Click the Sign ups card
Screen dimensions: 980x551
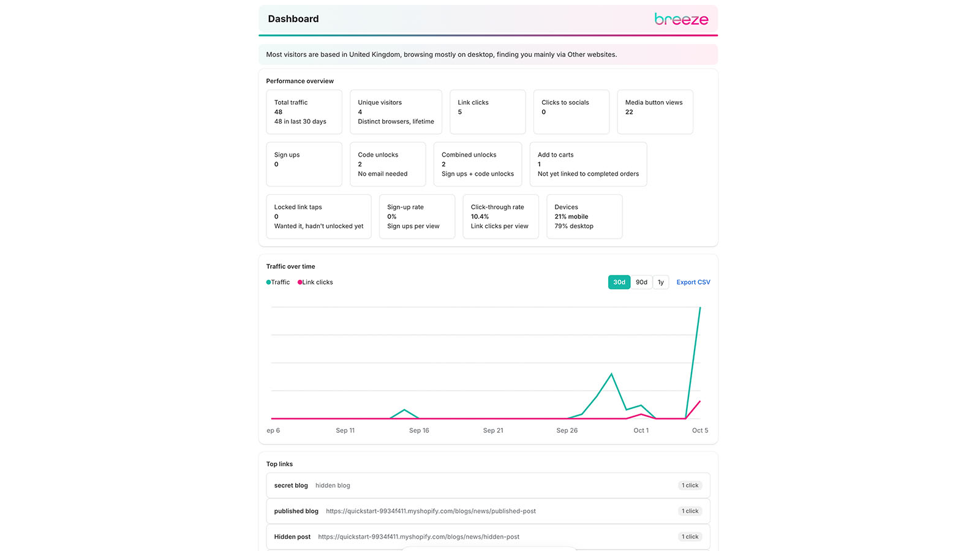[x=304, y=164]
